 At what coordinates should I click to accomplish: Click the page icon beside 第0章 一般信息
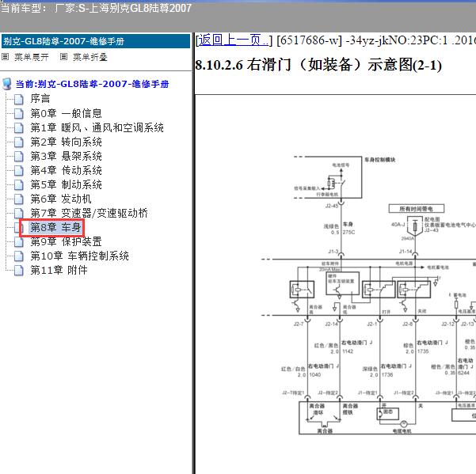[18, 113]
